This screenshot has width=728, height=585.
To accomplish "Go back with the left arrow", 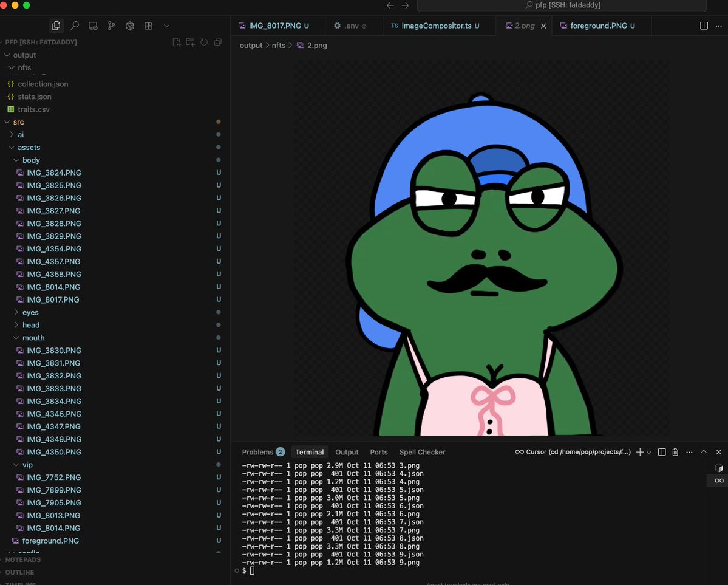I will [x=390, y=5].
